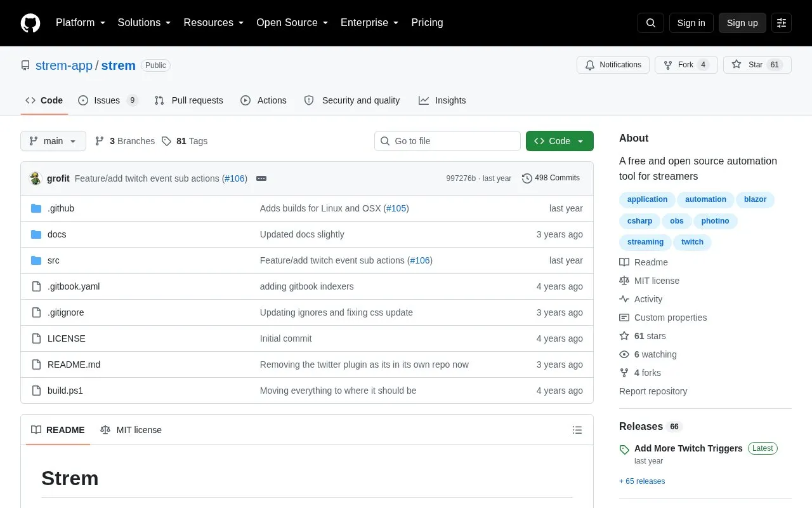Expand the Open Source menu
The height and width of the screenshot is (508, 812).
[292, 22]
